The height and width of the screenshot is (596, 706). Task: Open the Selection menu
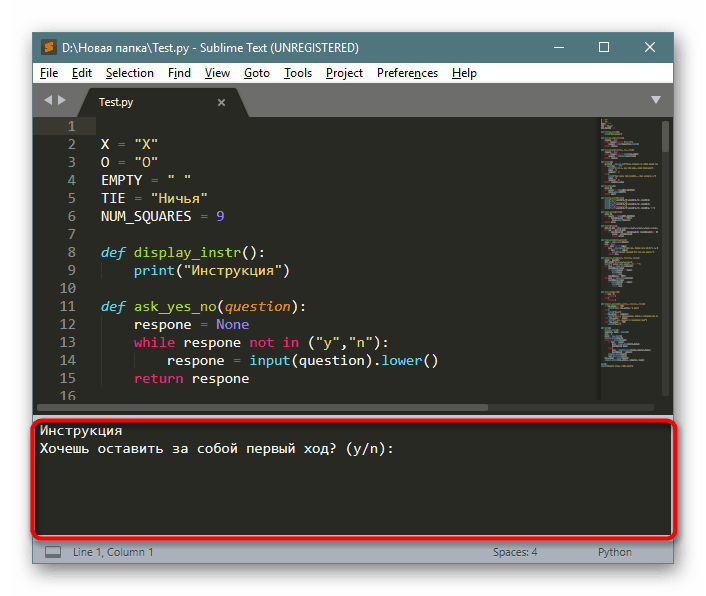(130, 73)
